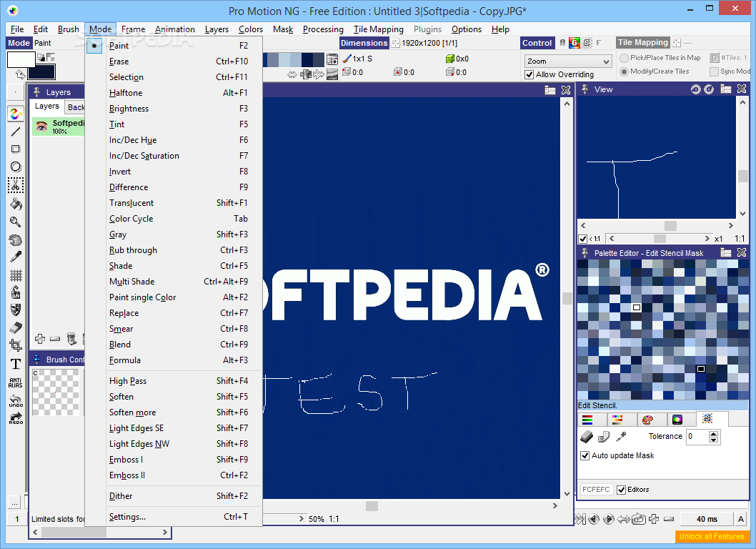Toggle Allow Overriding checkbox
Screen dimensions: 756x549
pos(529,75)
